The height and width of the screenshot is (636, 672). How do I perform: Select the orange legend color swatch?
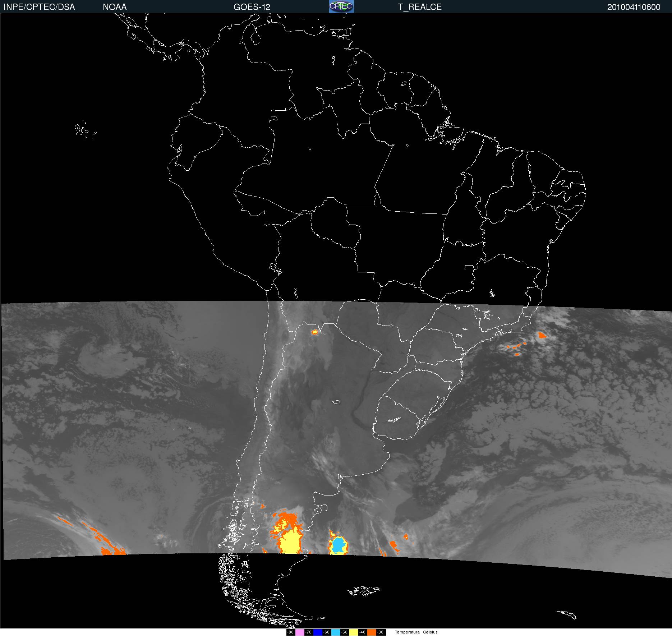(x=372, y=632)
